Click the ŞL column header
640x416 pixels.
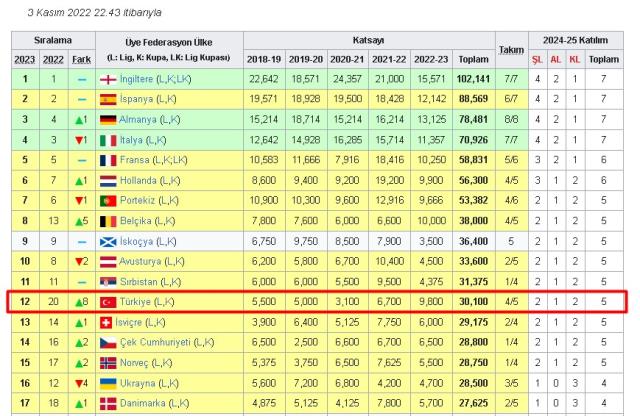click(x=537, y=60)
